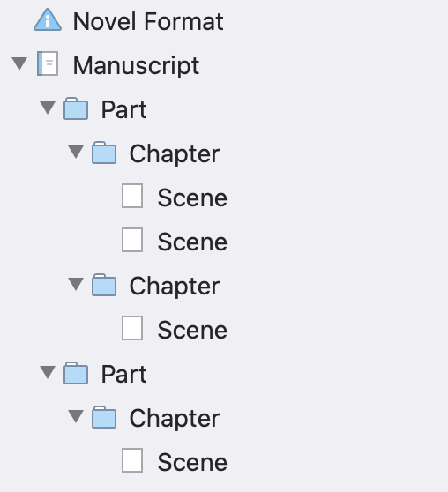The height and width of the screenshot is (492, 448).
Task: Click the Novel Format info triangle icon
Action: click(x=48, y=19)
